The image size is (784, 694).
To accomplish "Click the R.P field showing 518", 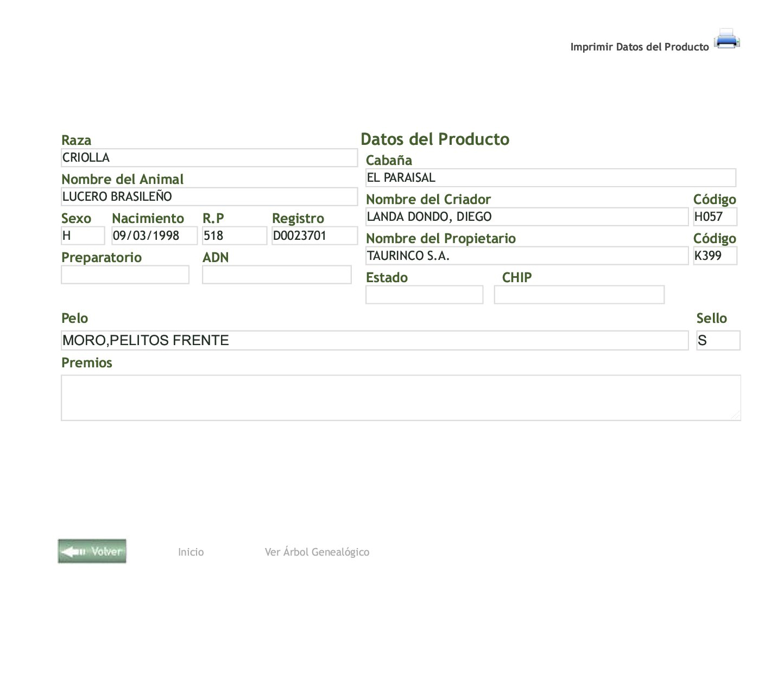I will 234,236.
